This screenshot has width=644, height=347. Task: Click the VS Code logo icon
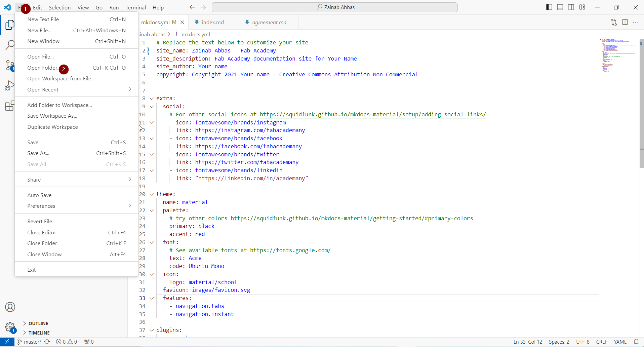pos(7,7)
